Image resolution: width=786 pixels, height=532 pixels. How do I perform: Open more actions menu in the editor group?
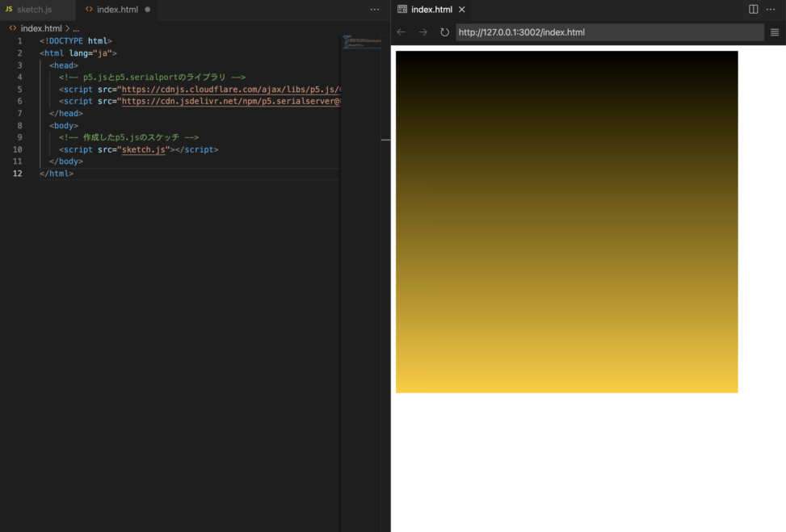pos(374,9)
